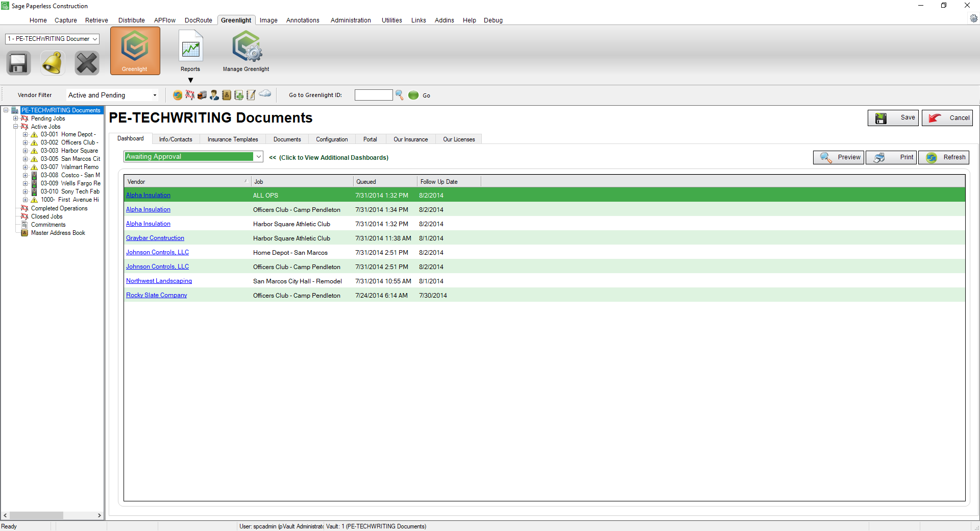Click the green Go circle icon

point(413,95)
